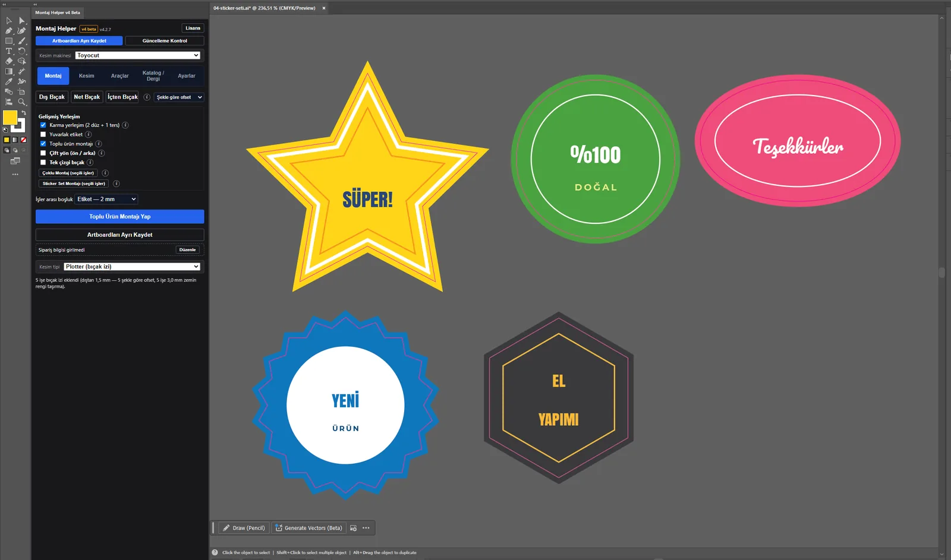
Task: Click Generate Vectors (Beta) button
Action: 308,528
